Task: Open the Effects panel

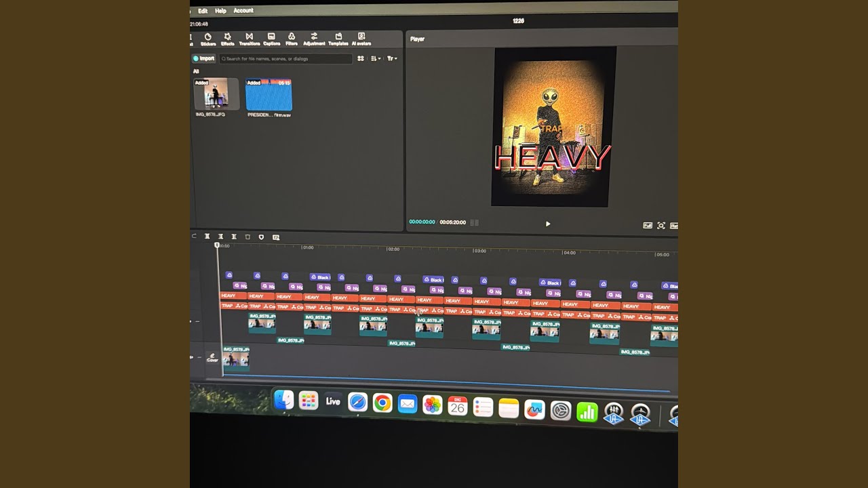Action: click(227, 39)
